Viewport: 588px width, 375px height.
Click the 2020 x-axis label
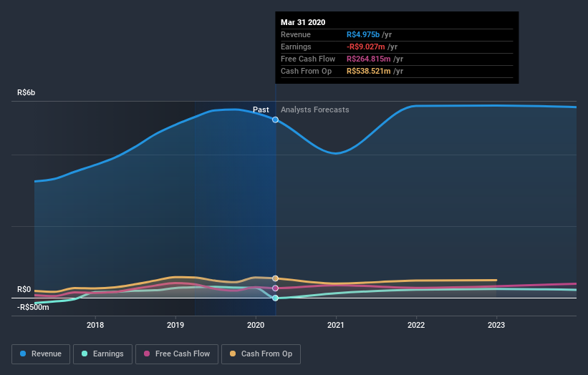coord(256,325)
